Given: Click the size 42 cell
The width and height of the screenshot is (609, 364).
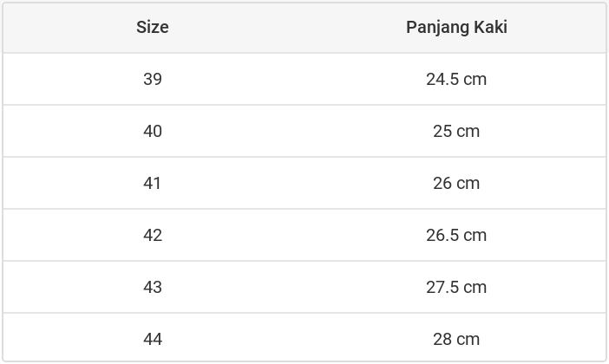Looking at the screenshot, I should pos(153,235).
